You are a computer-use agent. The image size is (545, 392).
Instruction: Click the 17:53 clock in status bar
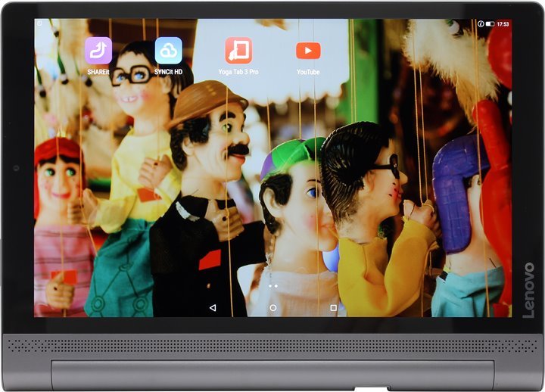point(503,24)
